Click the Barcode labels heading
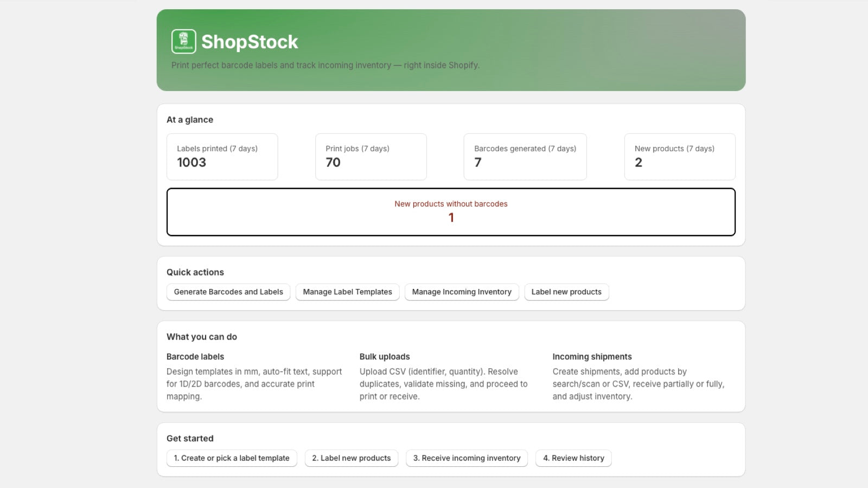 coord(195,357)
